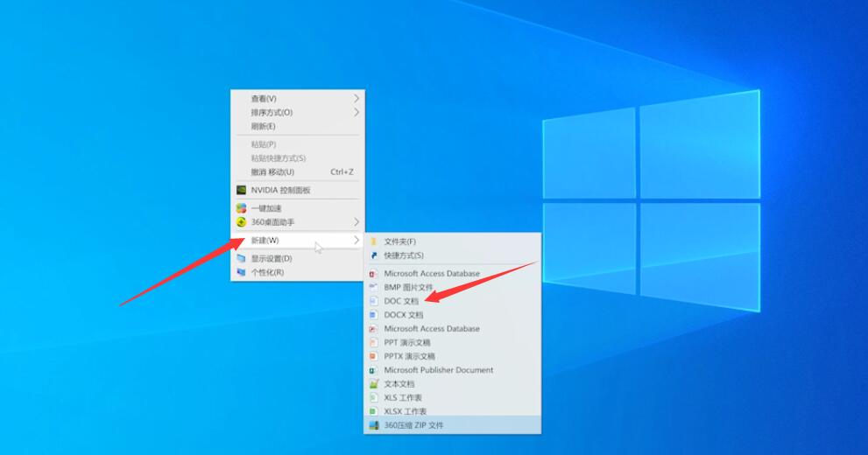Open NVIDIA 控制面板 via its icon
868x455 pixels.
pyautogui.click(x=242, y=190)
